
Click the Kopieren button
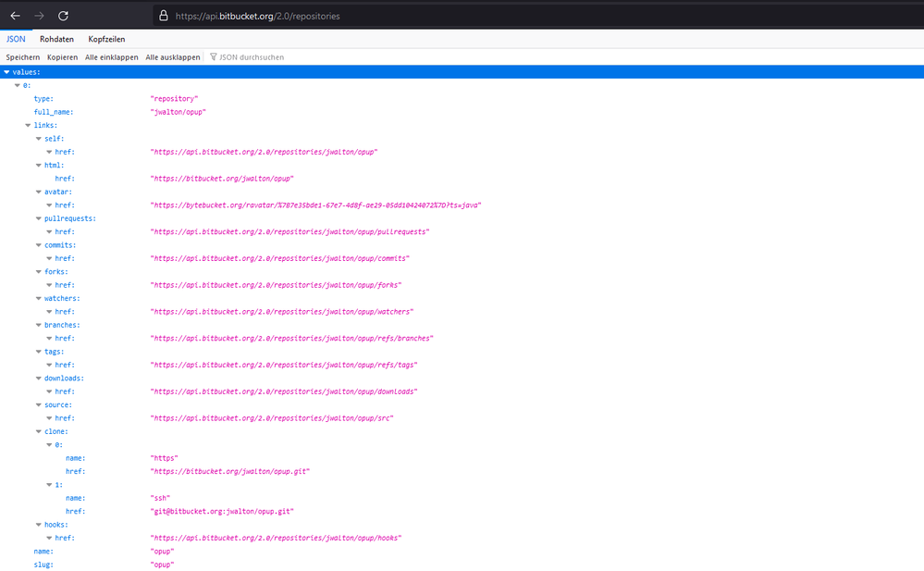(x=63, y=57)
